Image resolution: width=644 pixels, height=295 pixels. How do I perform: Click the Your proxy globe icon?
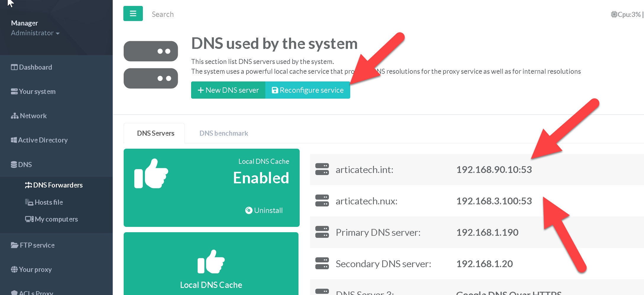pyautogui.click(x=14, y=270)
